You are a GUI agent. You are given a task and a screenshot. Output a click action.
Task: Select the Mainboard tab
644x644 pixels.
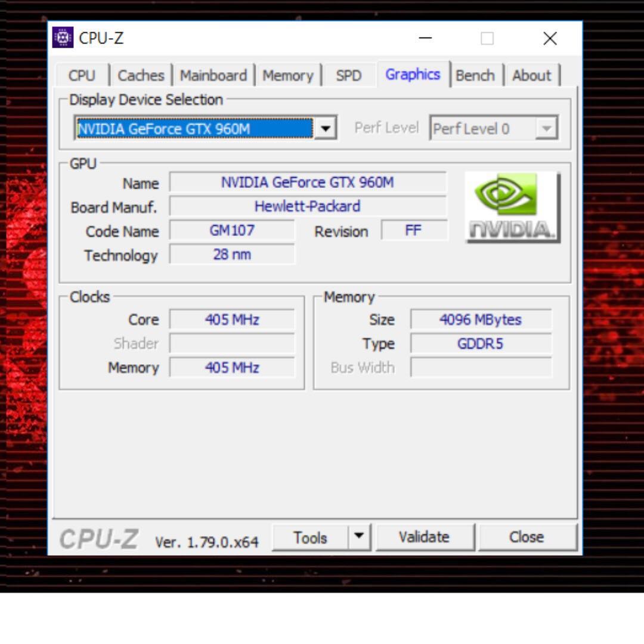(x=213, y=75)
